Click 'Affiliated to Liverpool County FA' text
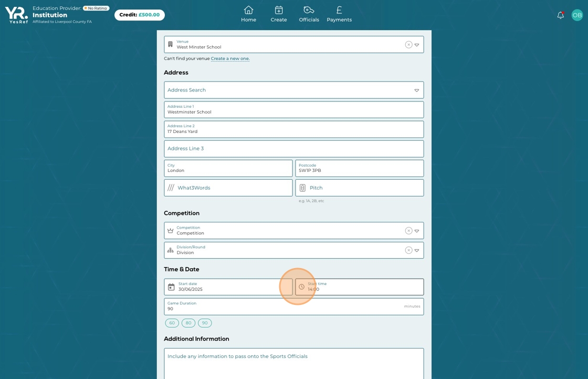Screen dimensions: 588x379 (62, 22)
